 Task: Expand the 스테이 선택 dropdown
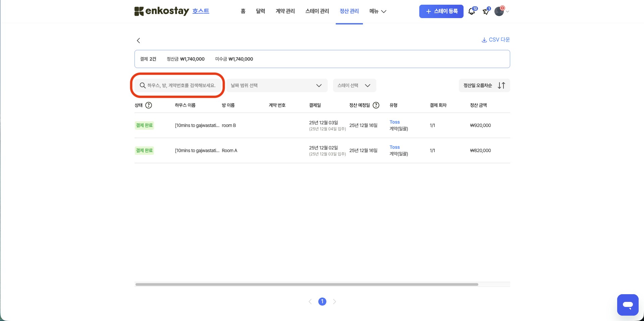[x=354, y=85]
